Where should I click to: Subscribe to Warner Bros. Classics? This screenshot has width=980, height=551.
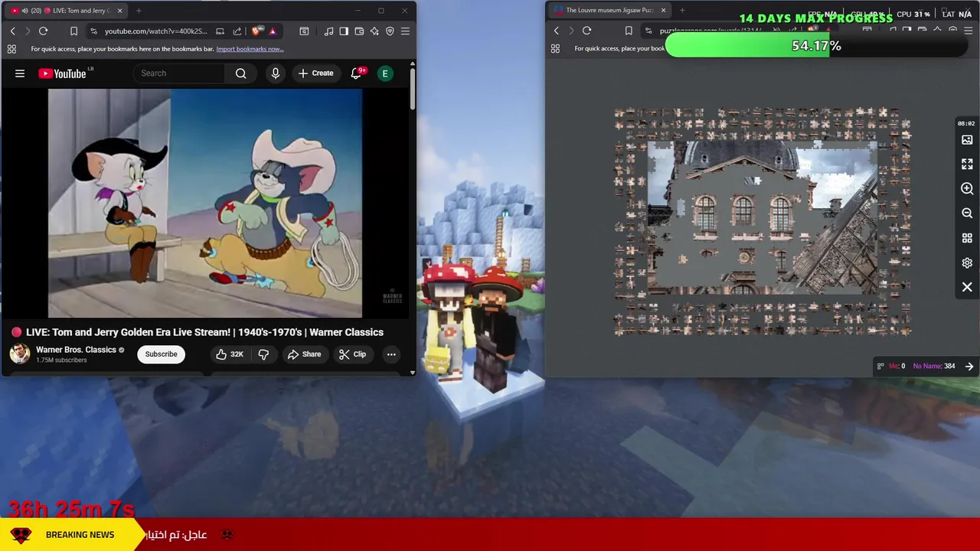point(161,354)
